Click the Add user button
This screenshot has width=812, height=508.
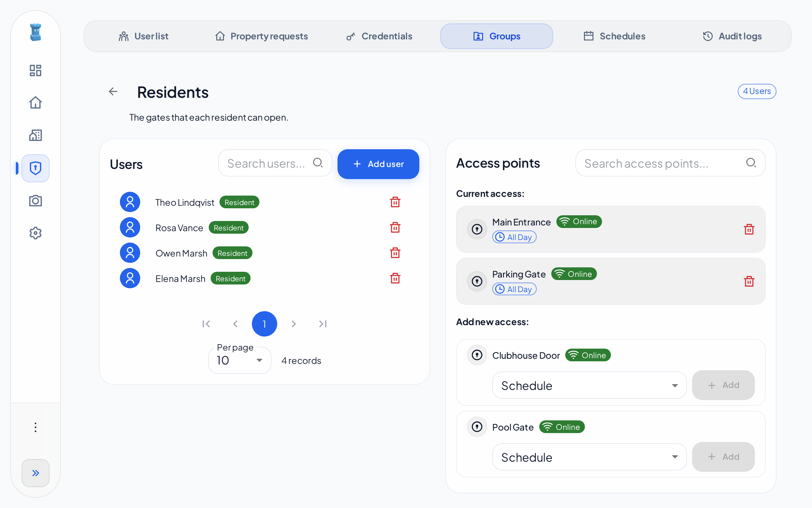(378, 164)
